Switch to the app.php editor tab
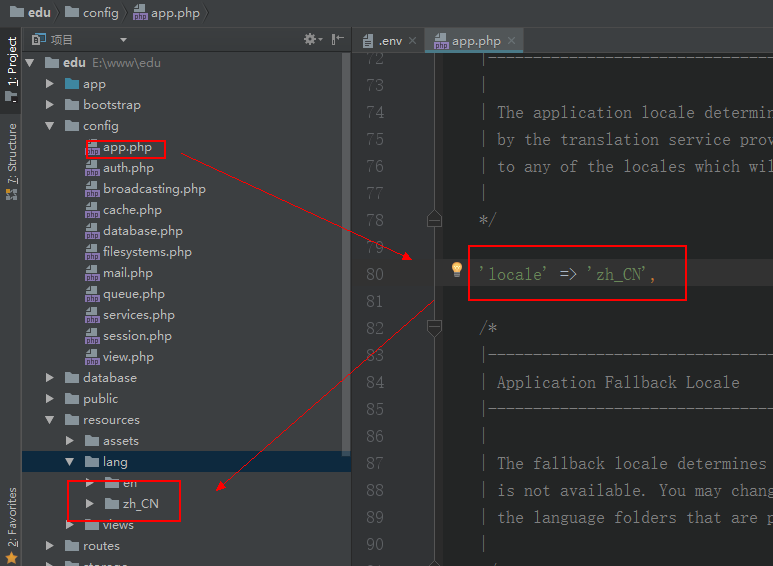 (x=475, y=41)
